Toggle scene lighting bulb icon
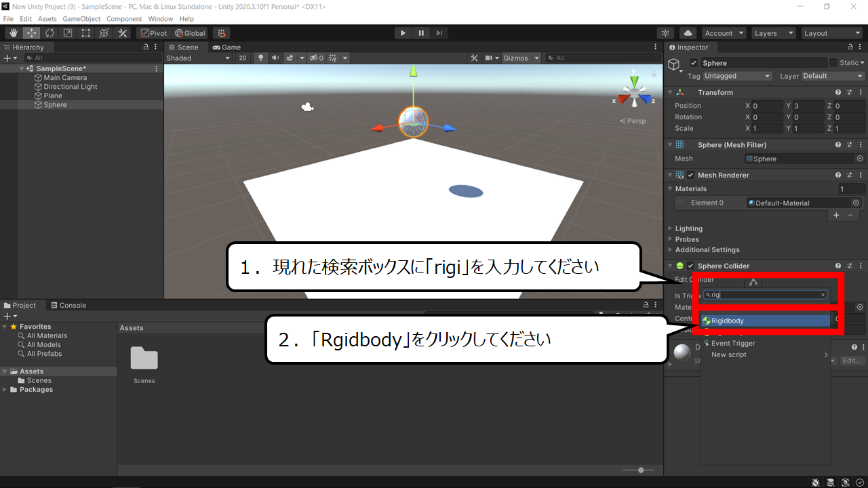The height and width of the screenshot is (488, 868). (x=260, y=58)
